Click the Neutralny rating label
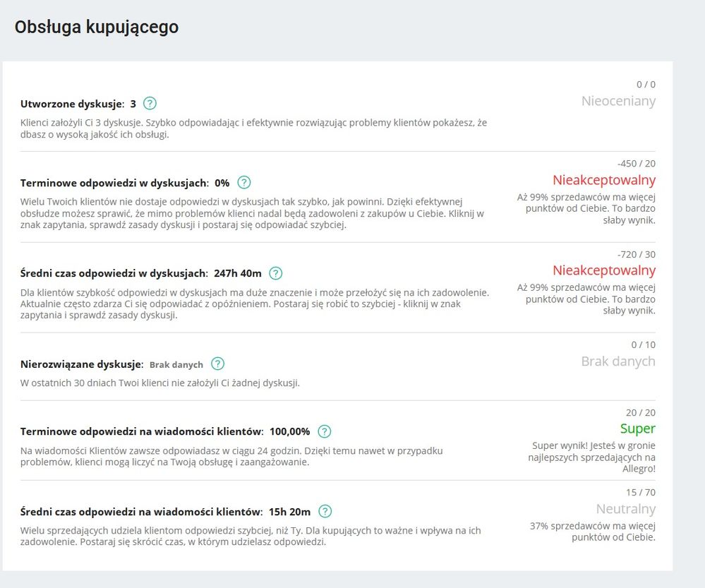This screenshot has height=588, width=705. coord(625,509)
